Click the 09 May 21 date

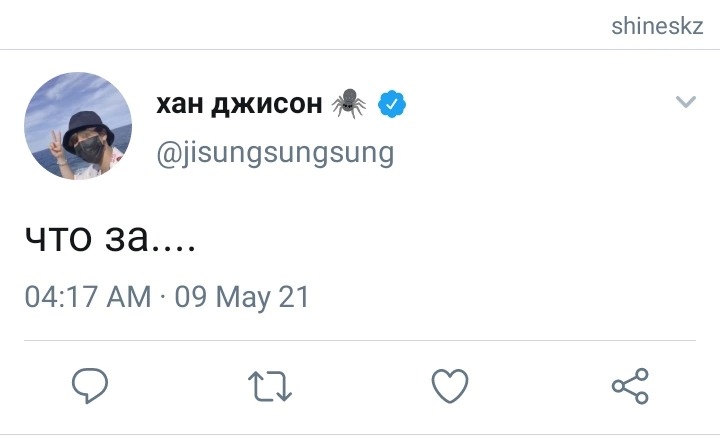242,297
